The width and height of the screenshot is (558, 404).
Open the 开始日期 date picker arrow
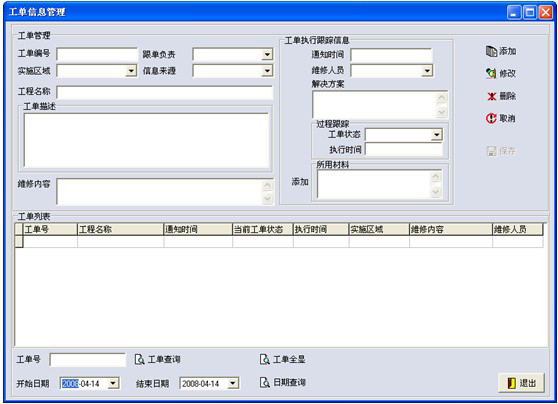coord(113,383)
